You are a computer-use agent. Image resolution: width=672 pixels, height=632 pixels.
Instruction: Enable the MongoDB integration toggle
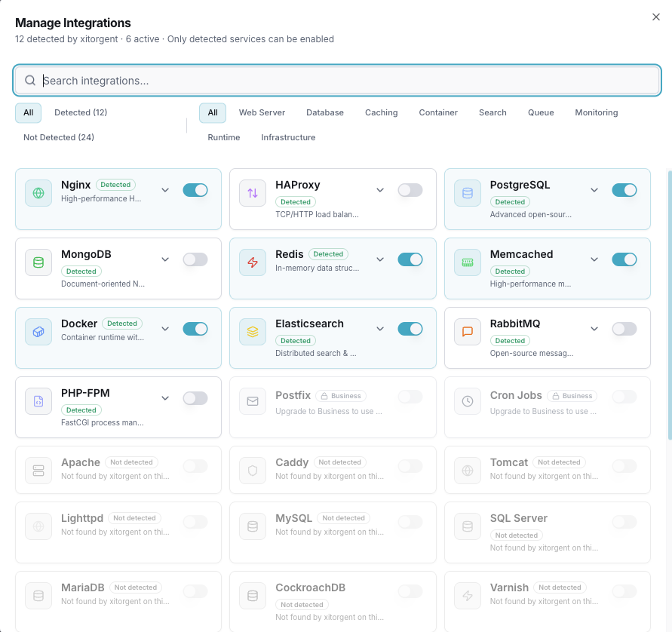click(x=195, y=259)
